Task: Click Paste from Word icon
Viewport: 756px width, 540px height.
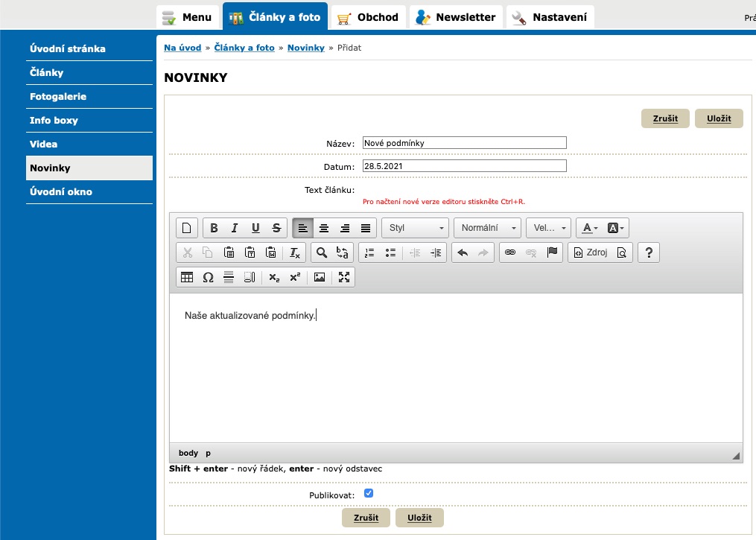Action: 271,252
